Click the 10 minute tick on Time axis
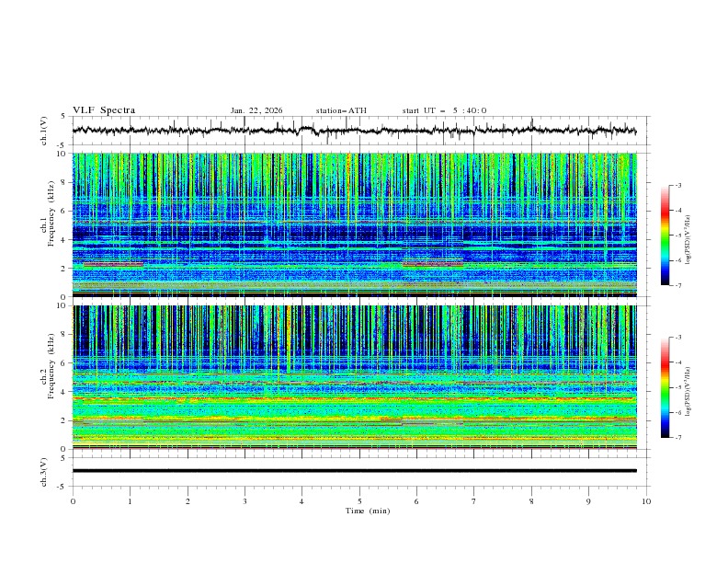 pos(646,500)
